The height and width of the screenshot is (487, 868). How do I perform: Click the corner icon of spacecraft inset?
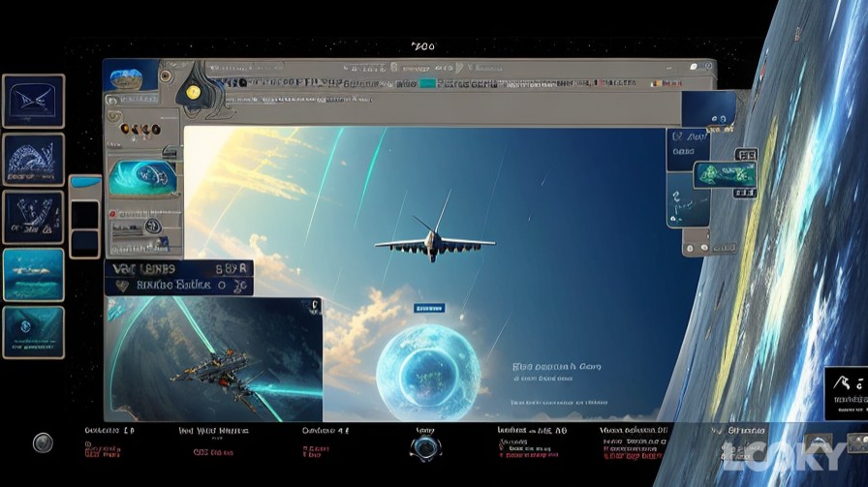[x=314, y=306]
